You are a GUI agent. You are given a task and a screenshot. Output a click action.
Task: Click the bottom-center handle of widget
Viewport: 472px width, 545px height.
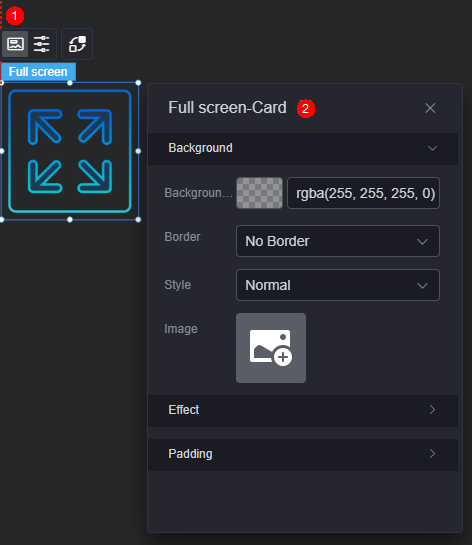(x=70, y=220)
